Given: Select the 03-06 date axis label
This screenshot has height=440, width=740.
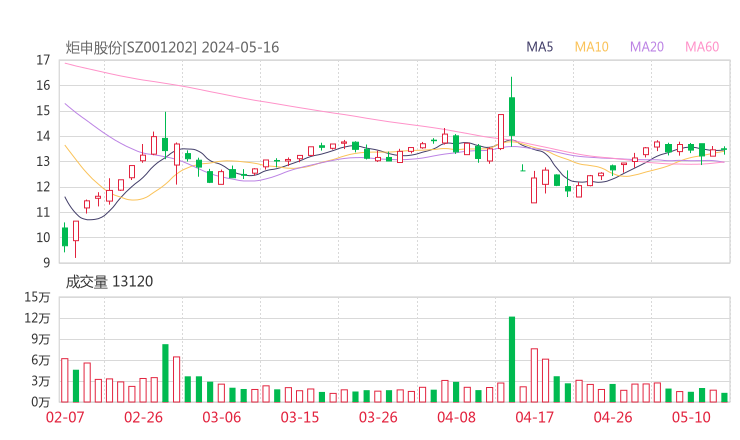Looking at the screenshot, I should coord(222,417).
